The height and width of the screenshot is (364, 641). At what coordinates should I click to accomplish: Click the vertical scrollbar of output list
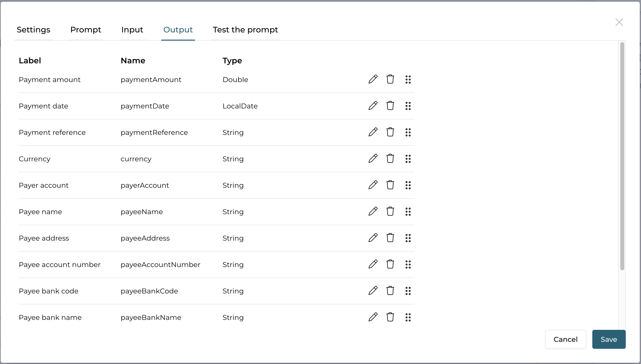pos(622,156)
